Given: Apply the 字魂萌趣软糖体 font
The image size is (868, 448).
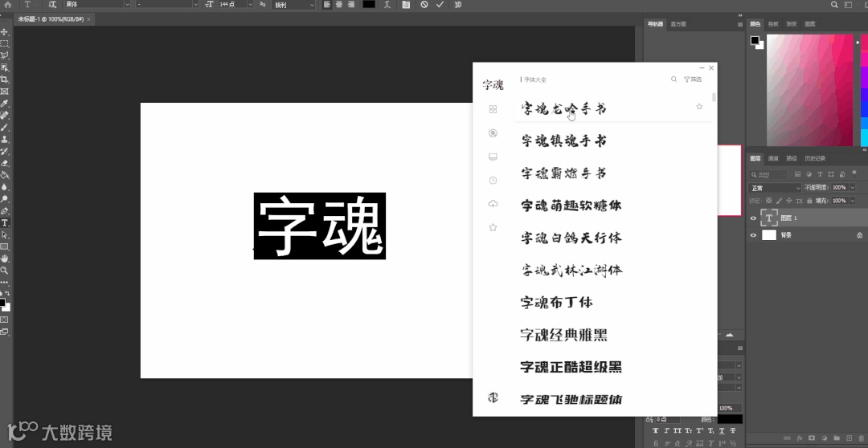Looking at the screenshot, I should point(571,206).
